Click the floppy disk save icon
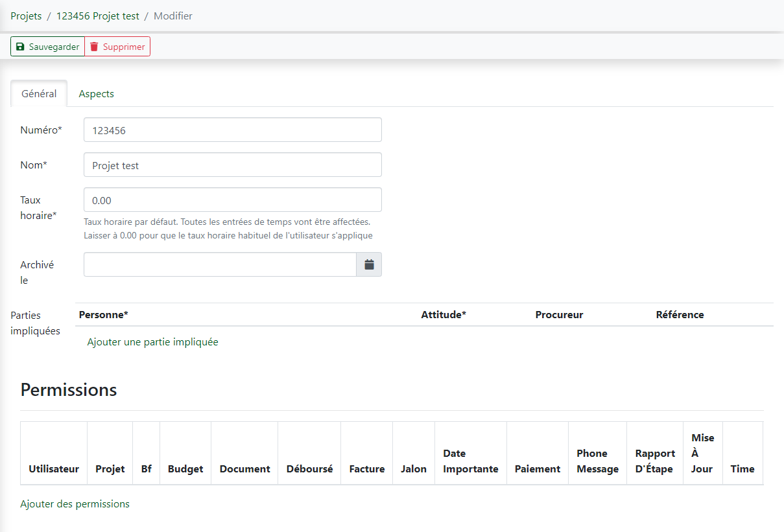Viewport: 784px width, 532px height. point(21,46)
